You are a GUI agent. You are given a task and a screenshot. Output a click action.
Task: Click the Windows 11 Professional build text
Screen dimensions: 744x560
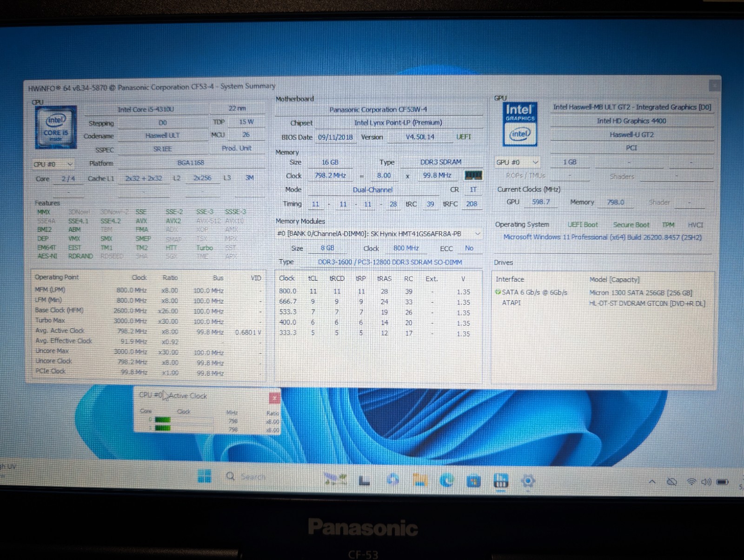coord(603,237)
